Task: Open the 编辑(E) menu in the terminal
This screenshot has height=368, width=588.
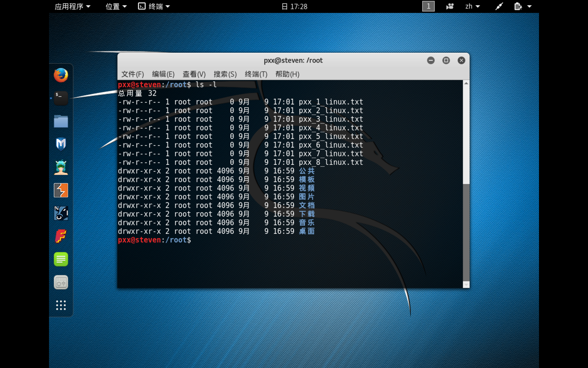Action: [x=163, y=74]
